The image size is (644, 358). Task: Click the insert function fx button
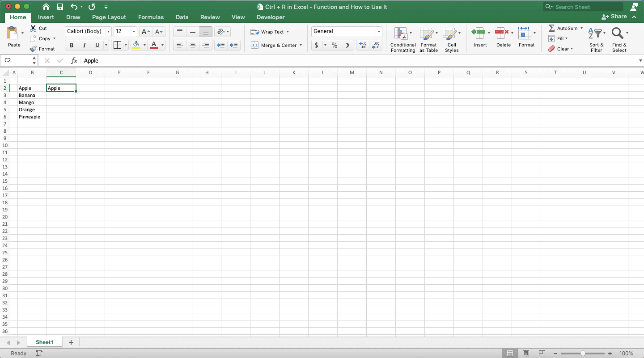[x=74, y=60]
